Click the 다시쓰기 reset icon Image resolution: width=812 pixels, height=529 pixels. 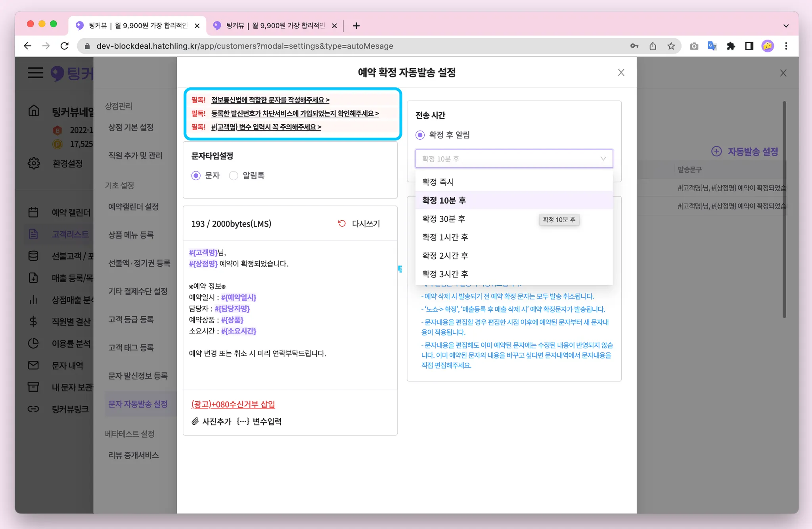point(341,223)
